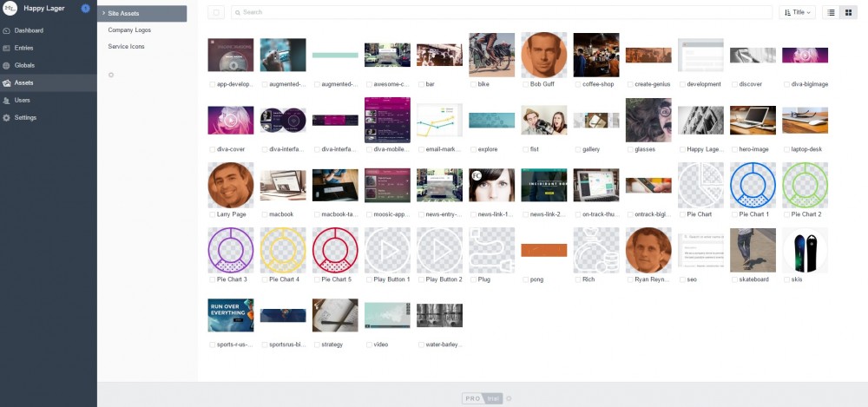The height and width of the screenshot is (407, 868).
Task: Click the discover file name
Action: pyautogui.click(x=751, y=84)
